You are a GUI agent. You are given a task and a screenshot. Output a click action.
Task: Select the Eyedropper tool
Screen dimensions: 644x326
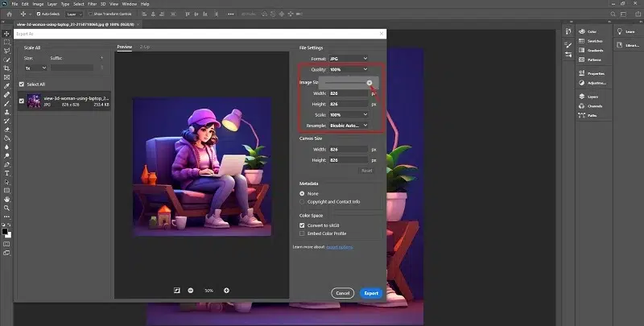click(6, 86)
